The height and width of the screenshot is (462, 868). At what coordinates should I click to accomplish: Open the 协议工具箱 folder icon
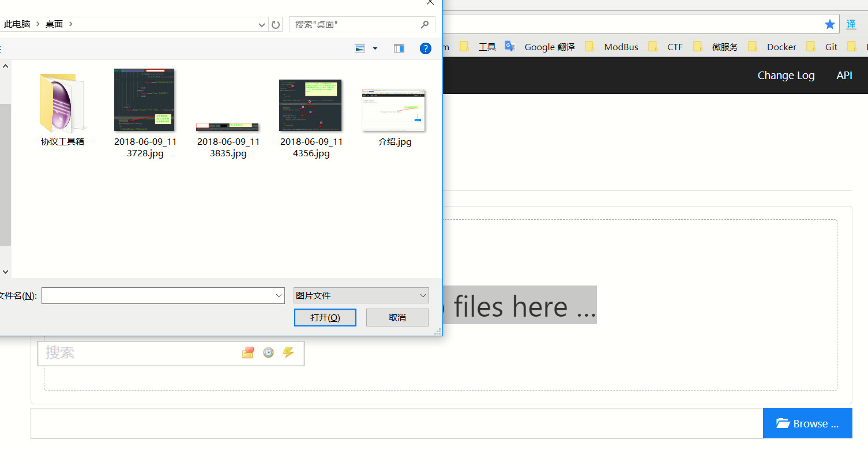(x=62, y=103)
